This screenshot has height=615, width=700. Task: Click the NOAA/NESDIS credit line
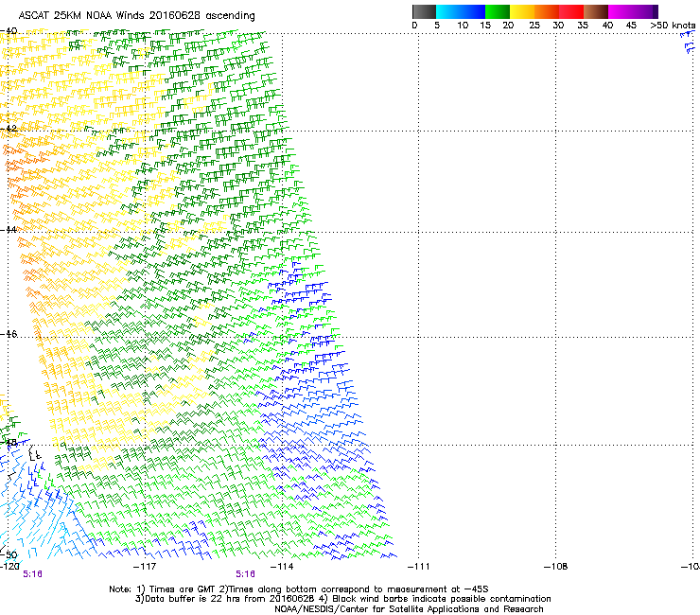[409, 609]
